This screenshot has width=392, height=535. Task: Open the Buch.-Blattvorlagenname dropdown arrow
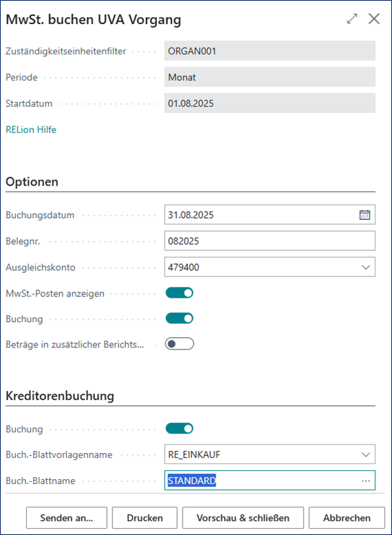pyautogui.click(x=366, y=454)
